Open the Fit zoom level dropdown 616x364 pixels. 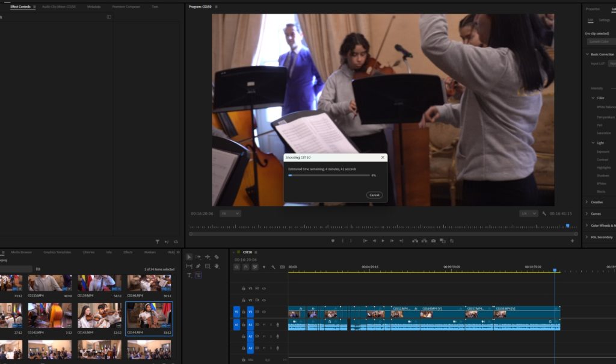click(x=230, y=214)
